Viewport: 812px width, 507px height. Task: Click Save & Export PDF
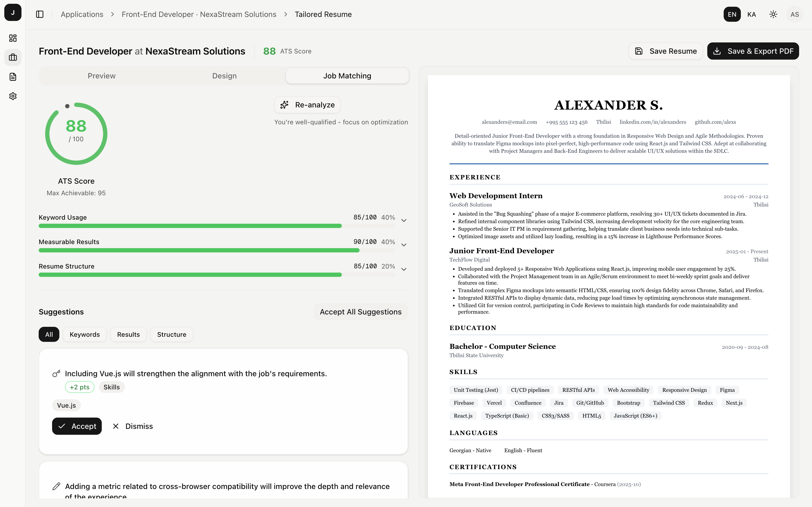[753, 51]
